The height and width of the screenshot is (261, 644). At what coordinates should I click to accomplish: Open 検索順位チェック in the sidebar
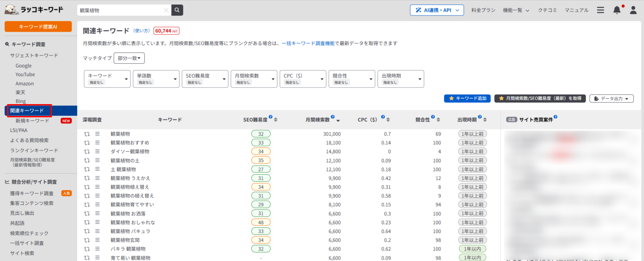(29, 233)
